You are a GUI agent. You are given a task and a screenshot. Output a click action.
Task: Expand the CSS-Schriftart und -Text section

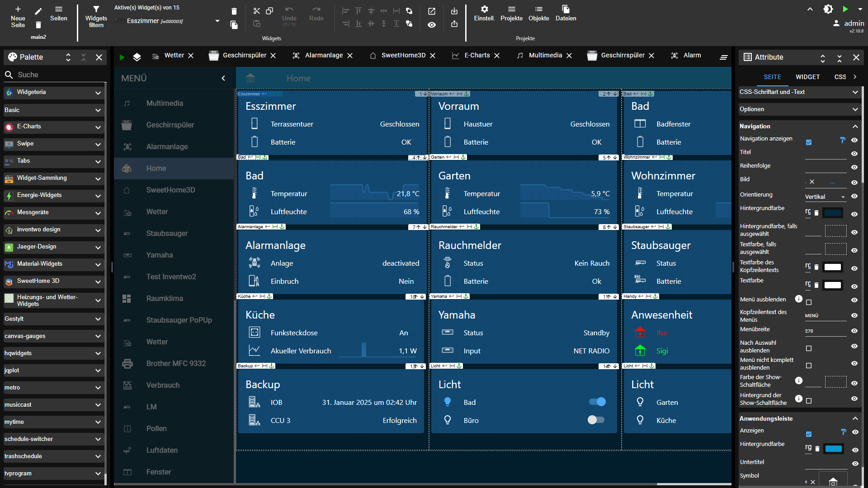click(799, 92)
